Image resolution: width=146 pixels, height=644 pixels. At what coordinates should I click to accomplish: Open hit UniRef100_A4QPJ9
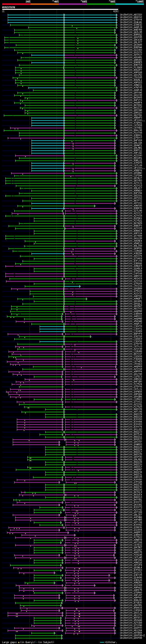[131, 27]
